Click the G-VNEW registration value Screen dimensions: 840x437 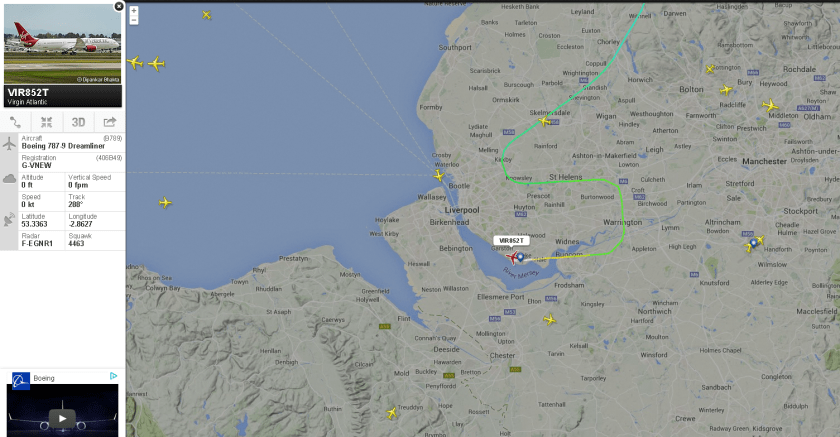point(36,165)
